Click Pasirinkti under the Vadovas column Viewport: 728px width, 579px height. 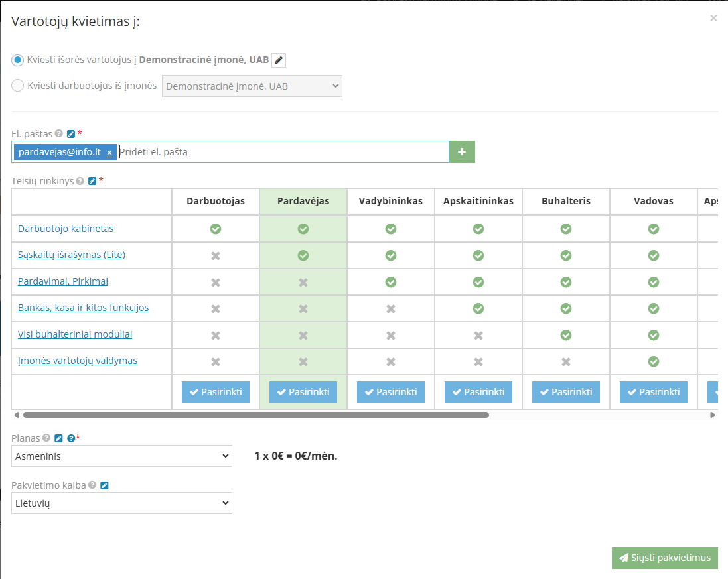click(x=653, y=392)
